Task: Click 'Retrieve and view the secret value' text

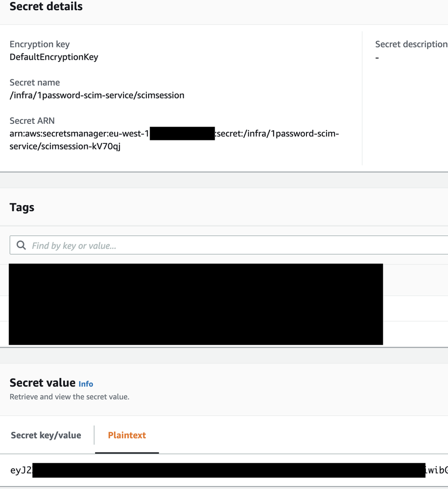Action: 70,396
